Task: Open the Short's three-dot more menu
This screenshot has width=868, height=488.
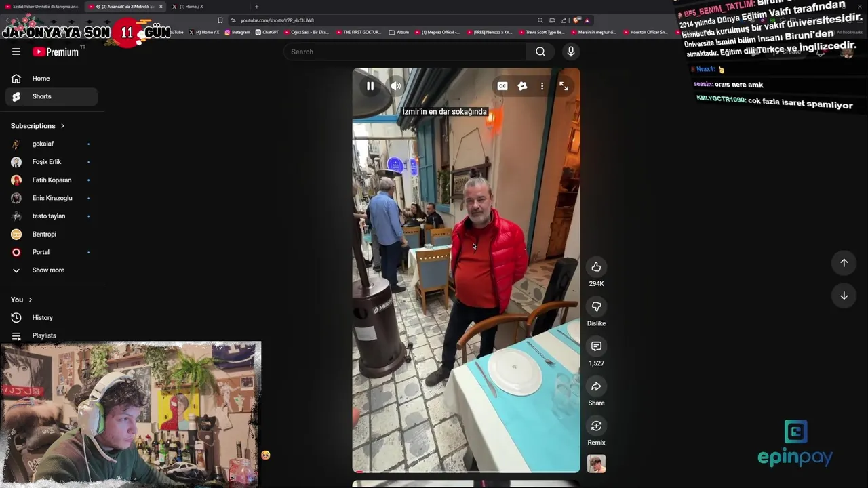Action: (x=542, y=86)
